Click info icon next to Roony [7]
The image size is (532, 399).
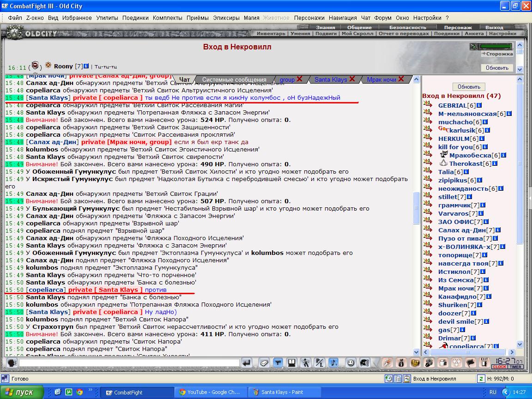pos(86,66)
